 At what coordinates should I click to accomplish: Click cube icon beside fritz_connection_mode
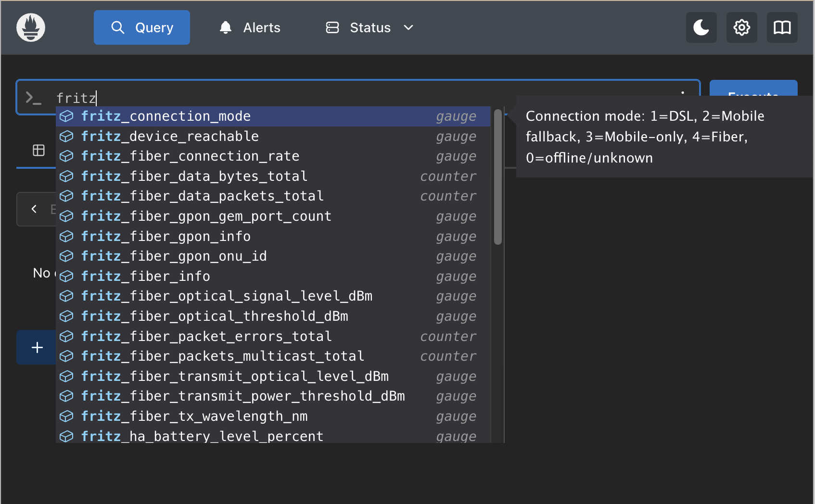66,116
